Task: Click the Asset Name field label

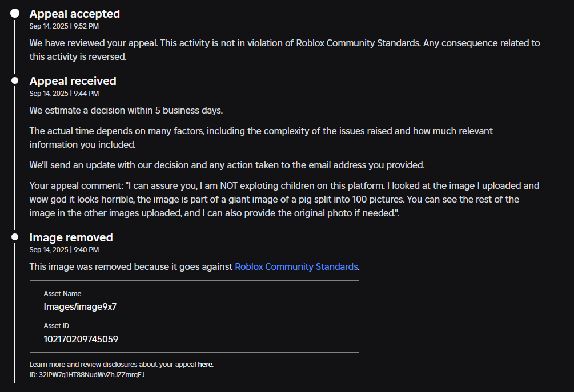Action: [x=62, y=293]
